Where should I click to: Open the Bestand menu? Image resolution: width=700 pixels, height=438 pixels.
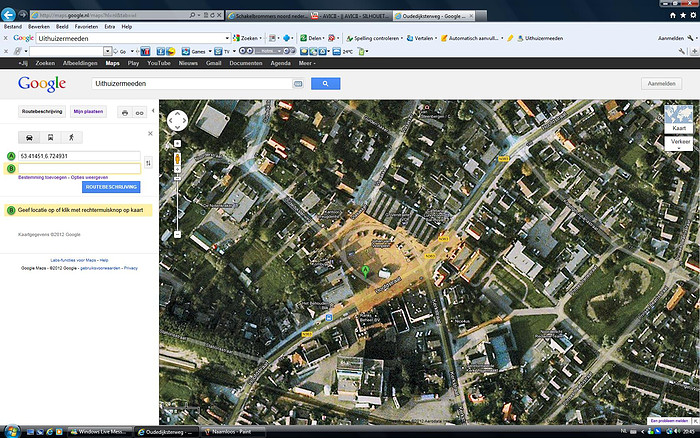point(12,27)
